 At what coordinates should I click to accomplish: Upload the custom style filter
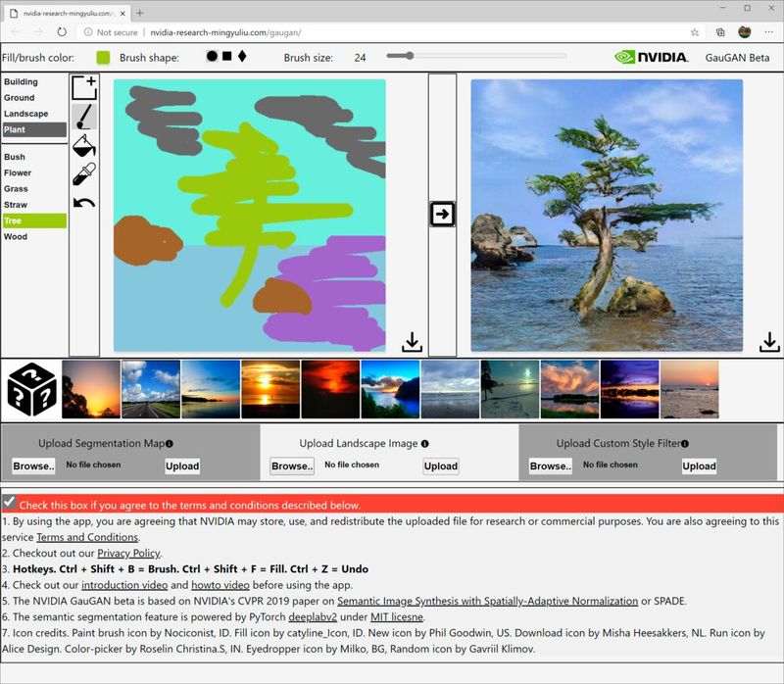699,466
